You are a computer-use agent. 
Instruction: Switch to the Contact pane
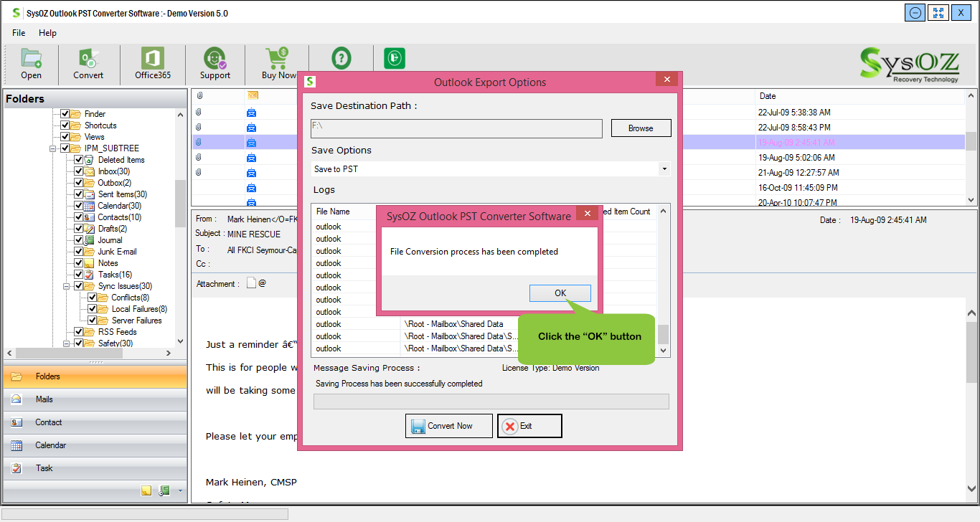95,422
